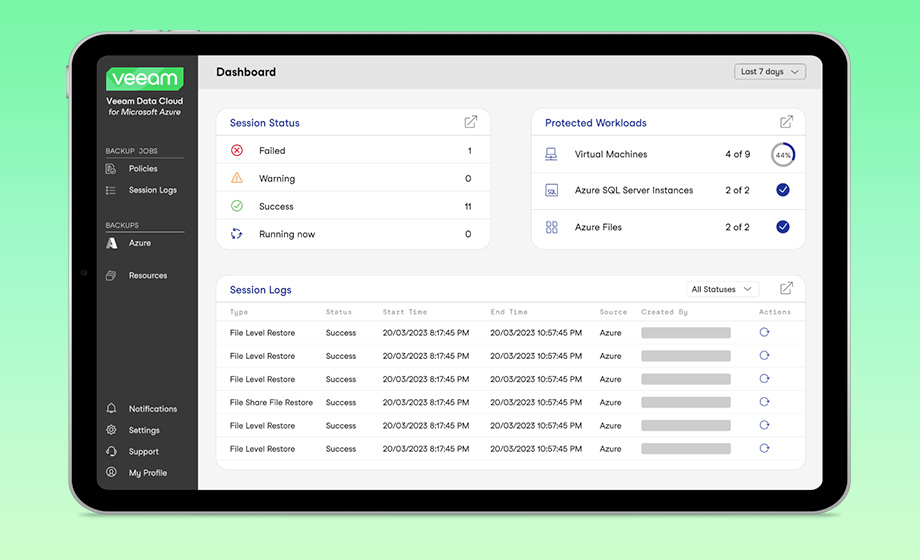Click the Running now spinner icon
This screenshot has width=920, height=560.
236,234
